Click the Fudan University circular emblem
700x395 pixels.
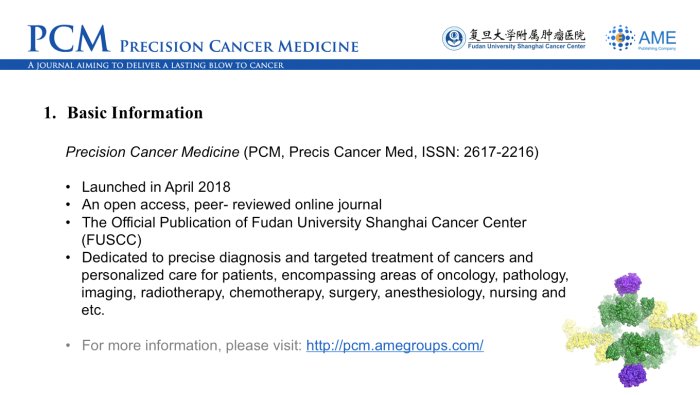(x=454, y=38)
